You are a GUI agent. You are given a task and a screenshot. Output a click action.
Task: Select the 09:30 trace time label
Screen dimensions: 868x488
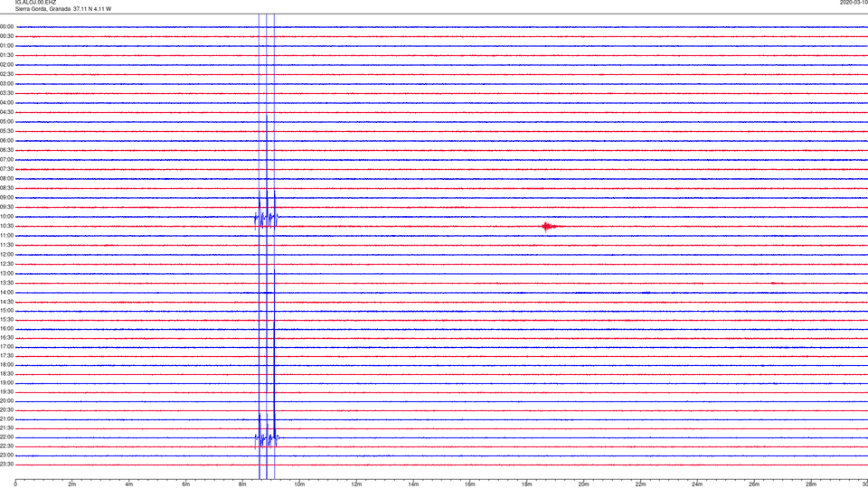point(6,208)
